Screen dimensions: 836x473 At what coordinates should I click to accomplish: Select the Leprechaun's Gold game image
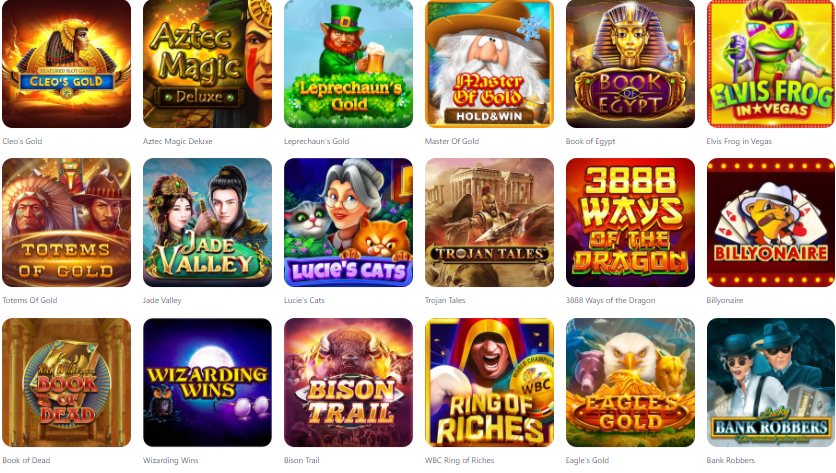pyautogui.click(x=348, y=63)
